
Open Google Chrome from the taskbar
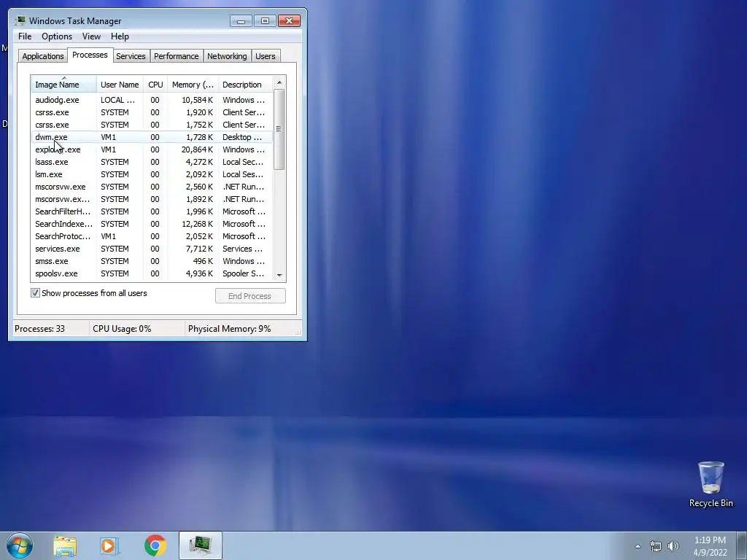pos(155,545)
